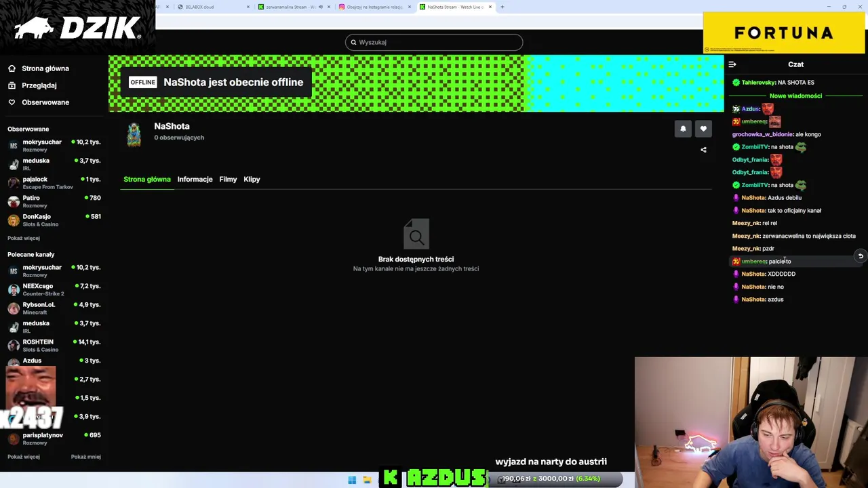Image resolution: width=868 pixels, height=488 pixels.
Task: Collapse the chat panel with the arrow icon
Action: tap(732, 64)
